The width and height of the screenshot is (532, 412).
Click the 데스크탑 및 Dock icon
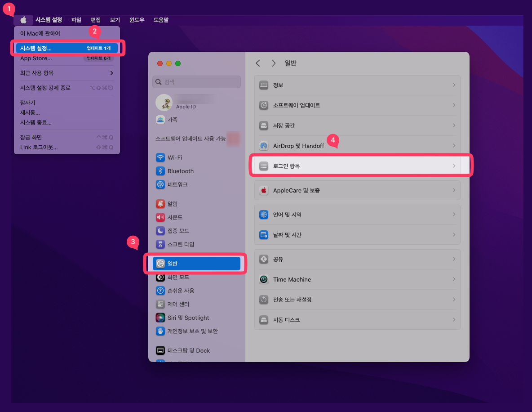click(x=160, y=350)
